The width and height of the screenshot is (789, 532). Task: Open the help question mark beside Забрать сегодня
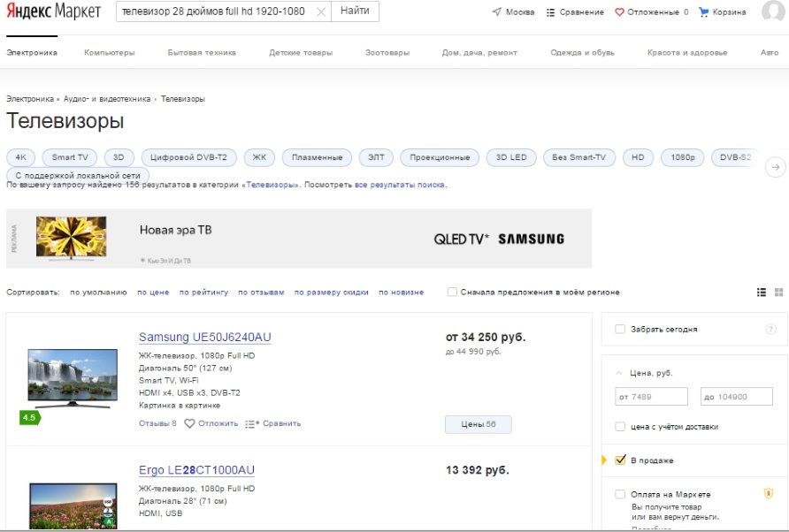pos(770,329)
